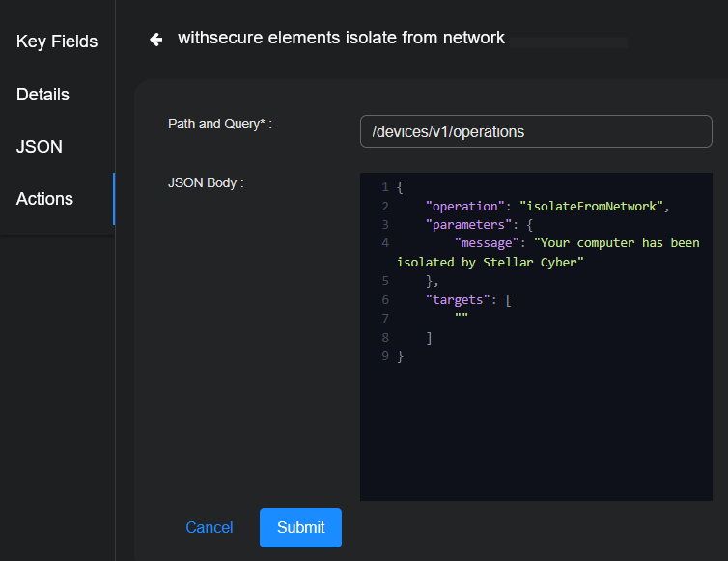Viewport: 728px width, 561px height.
Task: Open the Details tab
Action: tap(42, 95)
